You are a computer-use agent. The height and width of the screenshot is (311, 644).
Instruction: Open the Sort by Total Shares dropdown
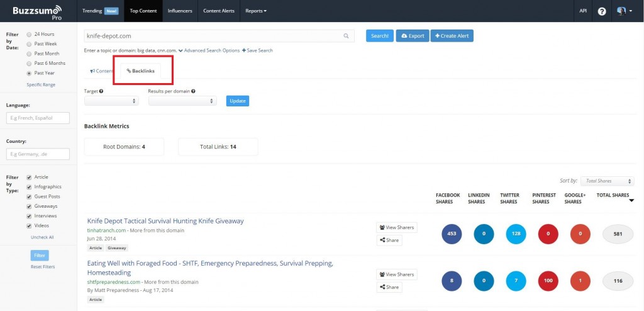tap(607, 181)
